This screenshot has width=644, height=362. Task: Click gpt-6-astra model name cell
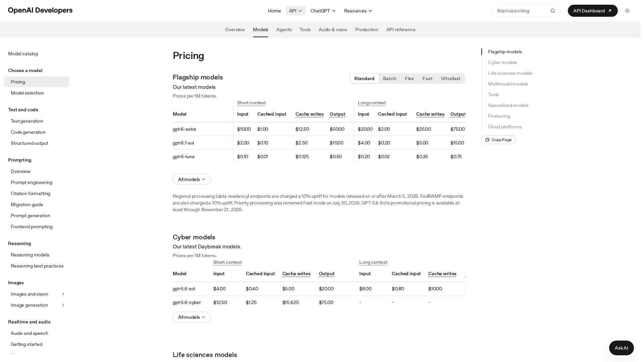pyautogui.click(x=184, y=129)
